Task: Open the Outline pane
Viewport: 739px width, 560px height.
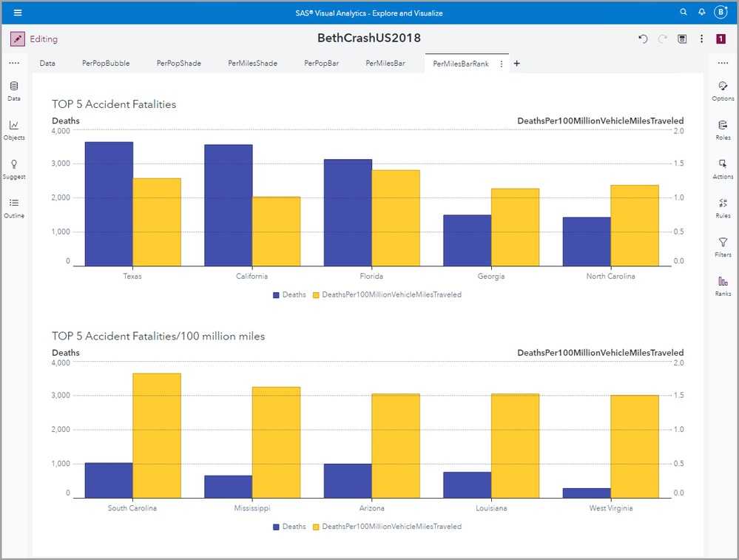Action: click(14, 209)
